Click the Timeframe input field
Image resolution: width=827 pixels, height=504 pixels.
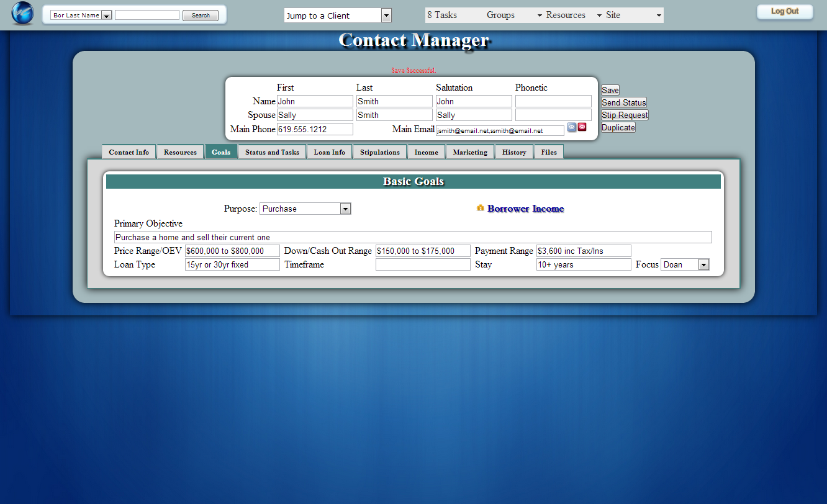click(423, 265)
